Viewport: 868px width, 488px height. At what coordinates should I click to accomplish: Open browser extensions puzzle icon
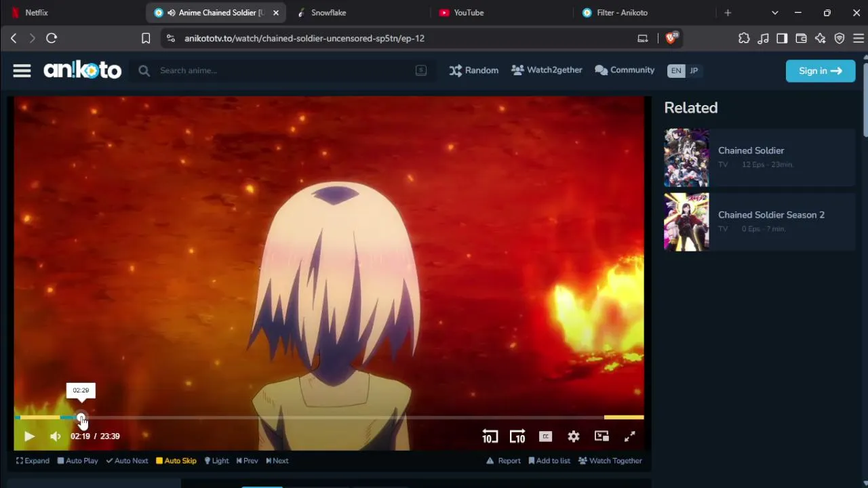(x=744, y=39)
